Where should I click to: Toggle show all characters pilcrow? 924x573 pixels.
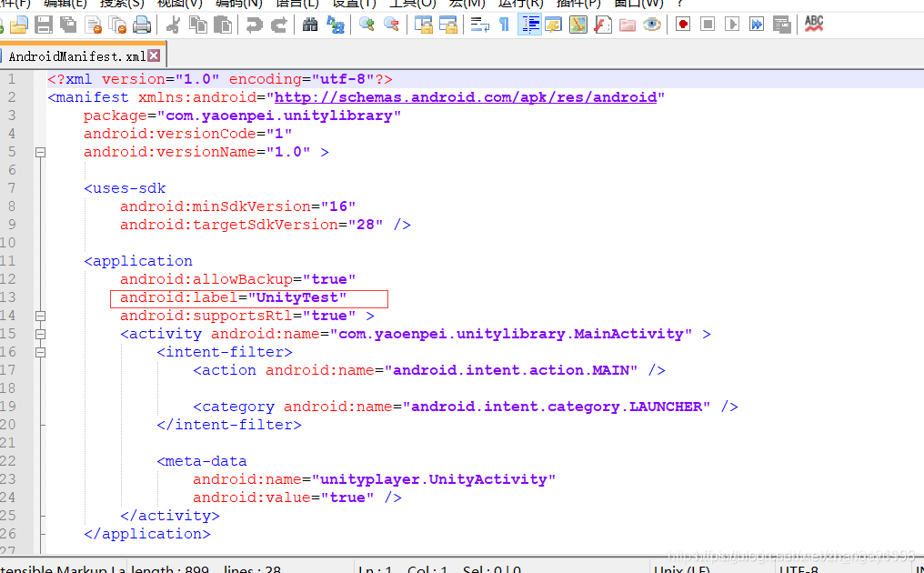[505, 25]
